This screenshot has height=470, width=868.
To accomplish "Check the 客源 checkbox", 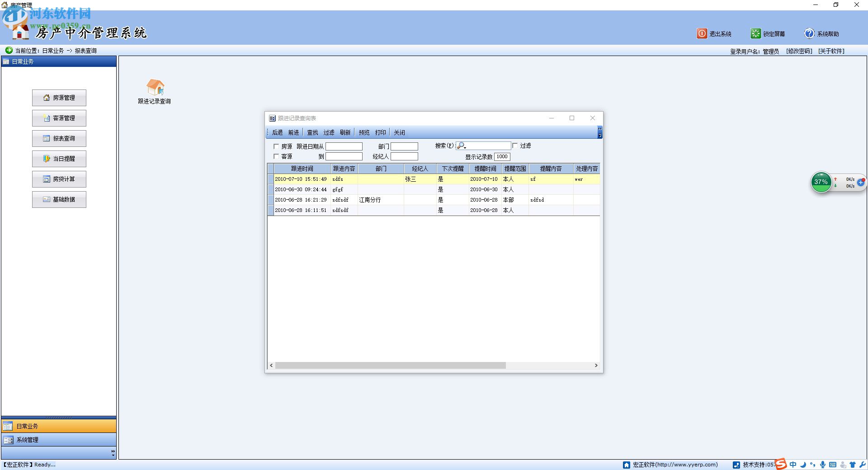I will pyautogui.click(x=276, y=156).
